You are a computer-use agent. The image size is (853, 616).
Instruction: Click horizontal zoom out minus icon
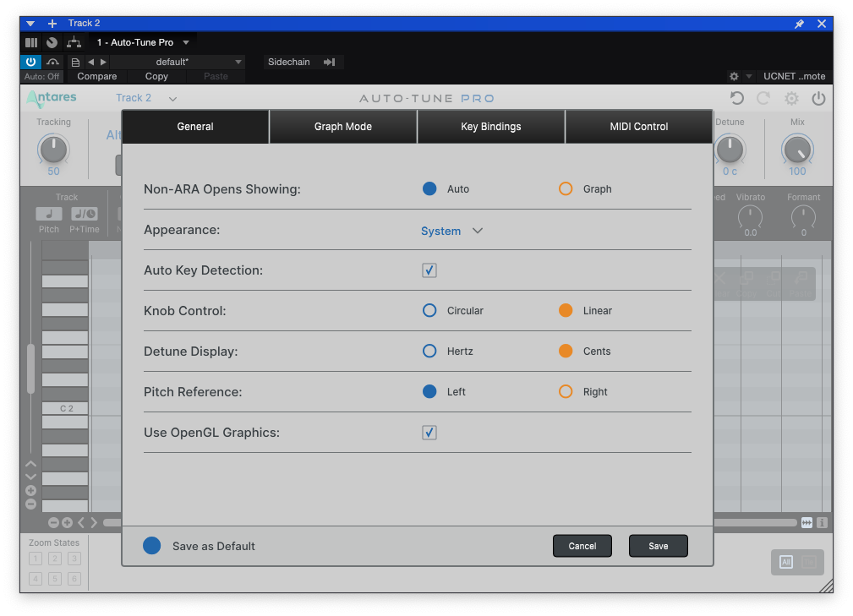pyautogui.click(x=53, y=522)
